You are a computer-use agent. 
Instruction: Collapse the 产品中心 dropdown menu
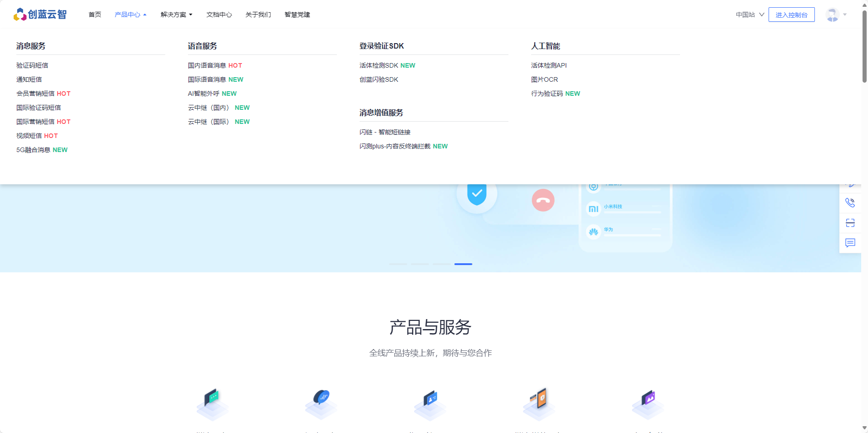pos(130,15)
